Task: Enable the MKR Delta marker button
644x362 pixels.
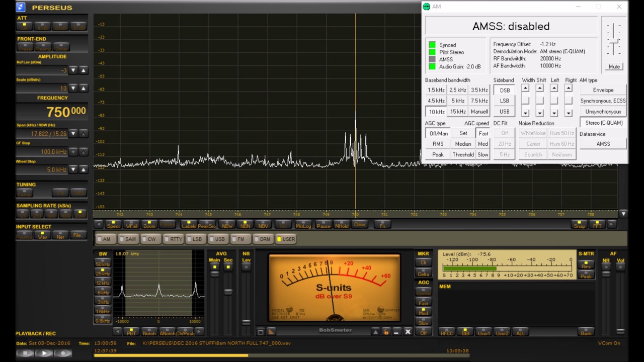Action: [423, 274]
